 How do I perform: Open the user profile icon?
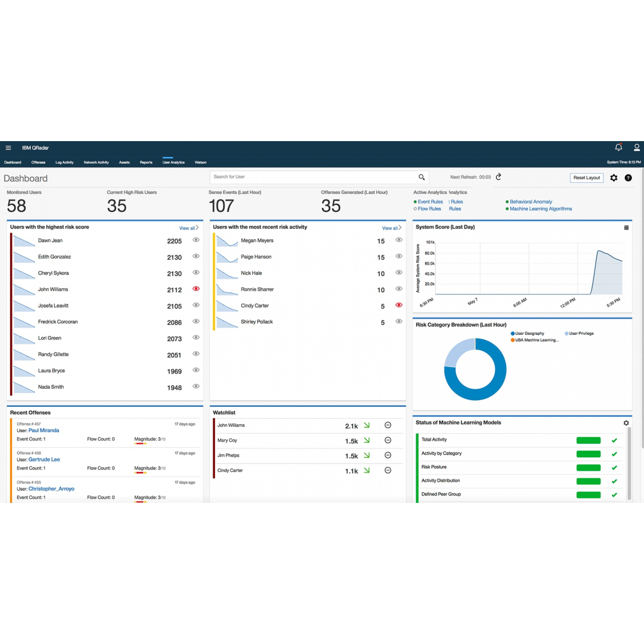coord(636,148)
